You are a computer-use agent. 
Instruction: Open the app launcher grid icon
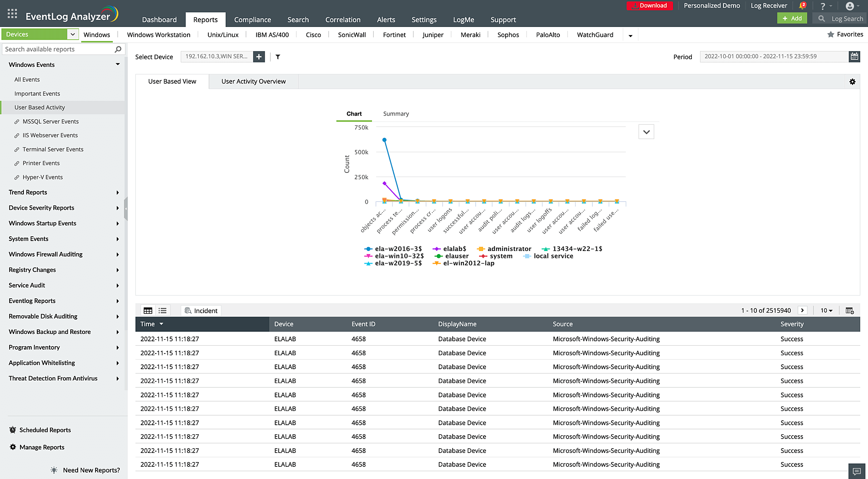point(12,13)
